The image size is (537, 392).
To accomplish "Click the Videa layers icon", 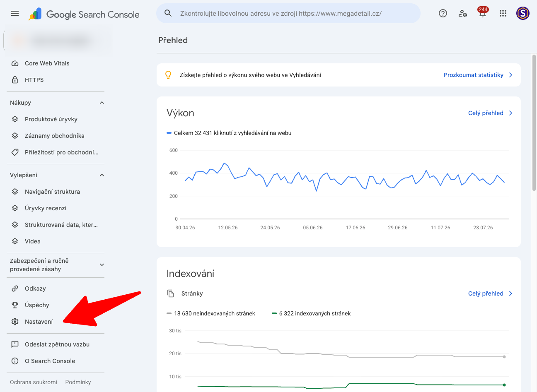I will point(15,241).
